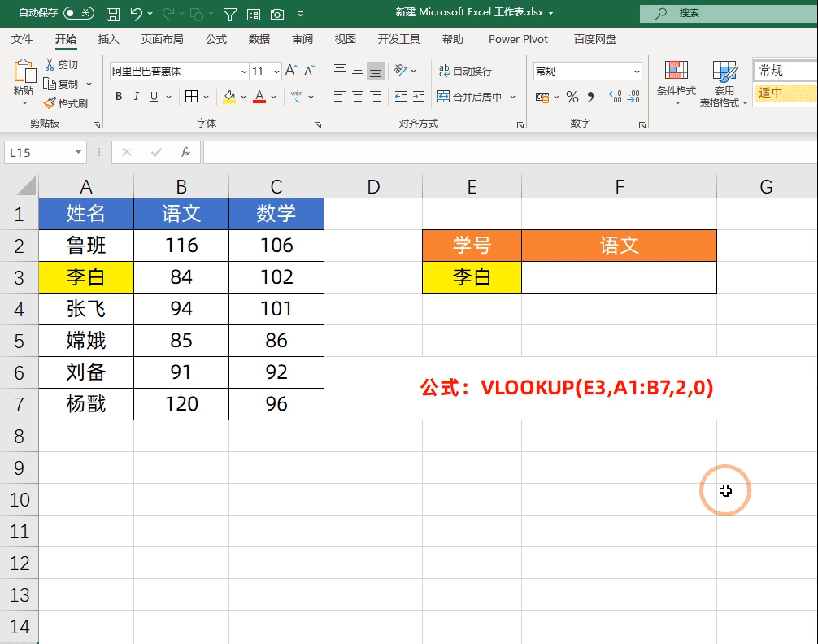Click the Save icon in the quick access toolbar
The image size is (818, 644).
[x=113, y=14]
